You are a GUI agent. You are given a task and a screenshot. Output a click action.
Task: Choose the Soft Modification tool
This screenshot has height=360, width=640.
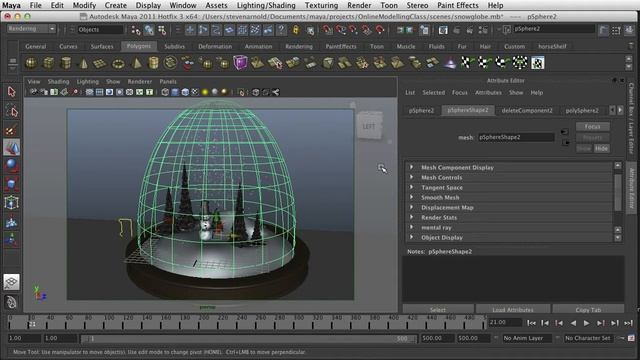coord(11,222)
